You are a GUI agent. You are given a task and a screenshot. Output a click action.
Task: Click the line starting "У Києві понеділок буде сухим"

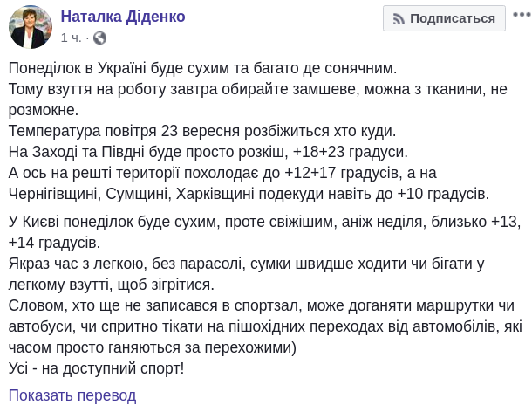[262, 221]
